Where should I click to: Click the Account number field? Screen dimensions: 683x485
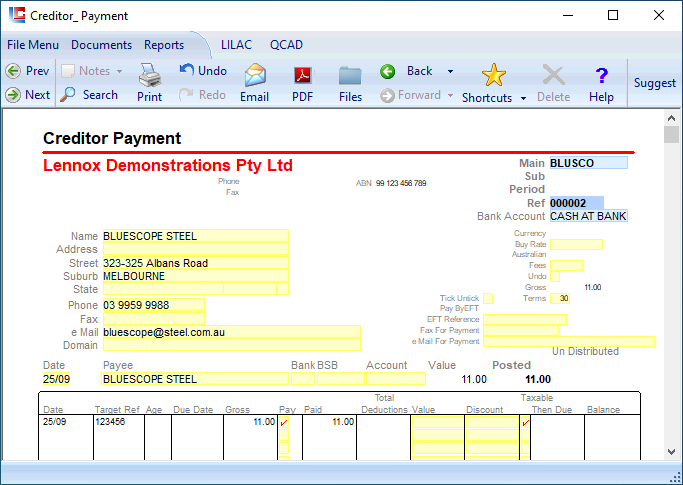tap(396, 379)
